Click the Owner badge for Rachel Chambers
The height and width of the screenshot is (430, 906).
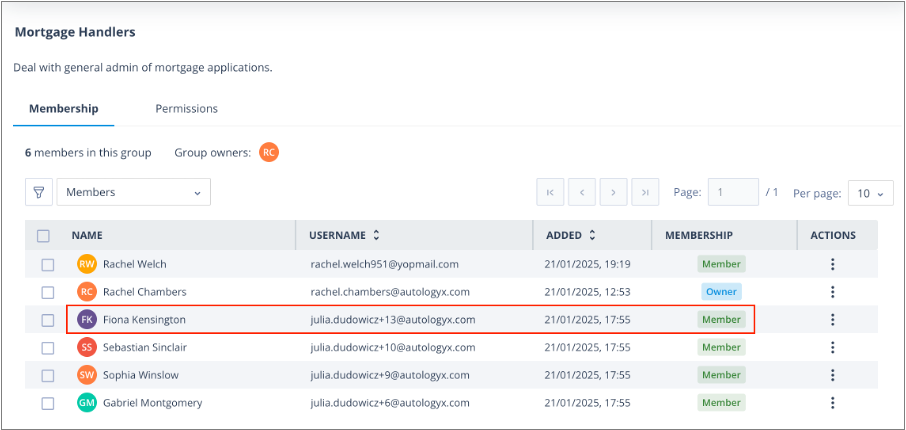(721, 292)
